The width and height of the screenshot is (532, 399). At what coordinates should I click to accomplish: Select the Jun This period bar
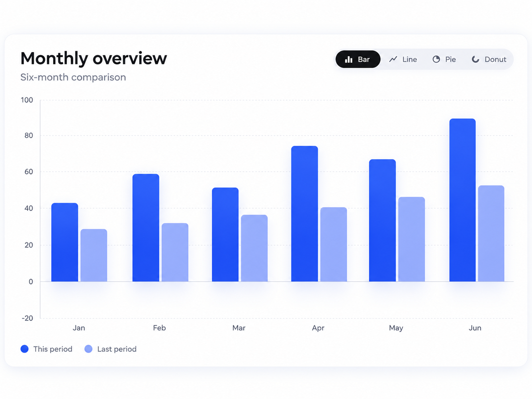[x=462, y=200]
